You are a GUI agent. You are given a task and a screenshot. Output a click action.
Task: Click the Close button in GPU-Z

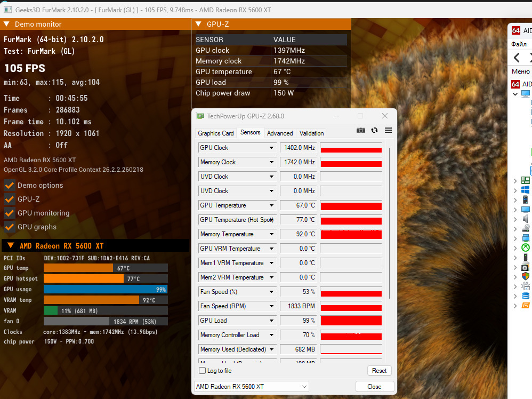[374, 387]
